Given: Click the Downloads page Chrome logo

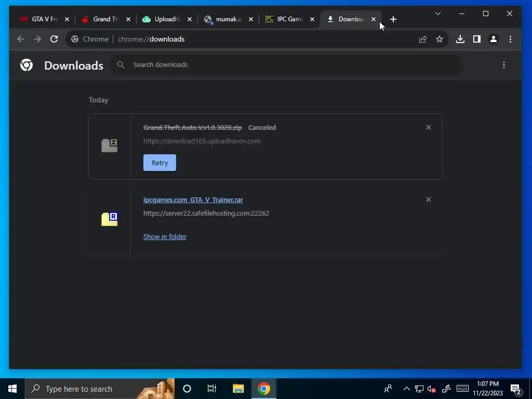Looking at the screenshot, I should (26, 65).
